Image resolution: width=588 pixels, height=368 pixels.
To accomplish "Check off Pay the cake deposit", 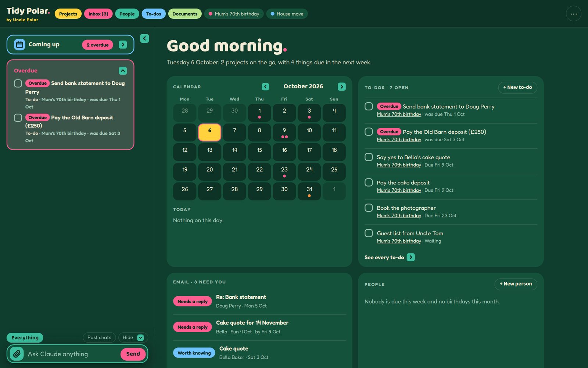I will pos(369,183).
